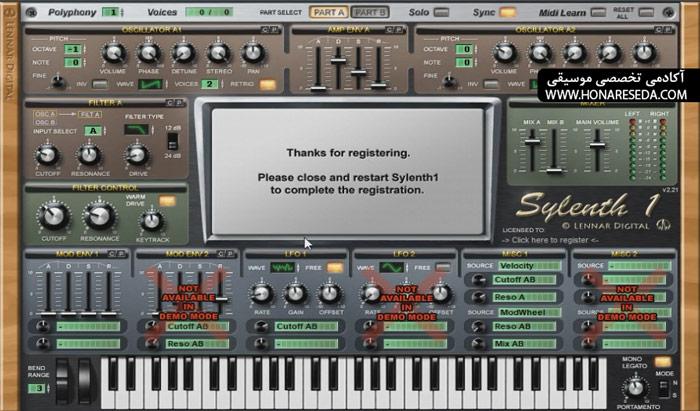Click the Filter Control Keytrack knob

(x=152, y=221)
